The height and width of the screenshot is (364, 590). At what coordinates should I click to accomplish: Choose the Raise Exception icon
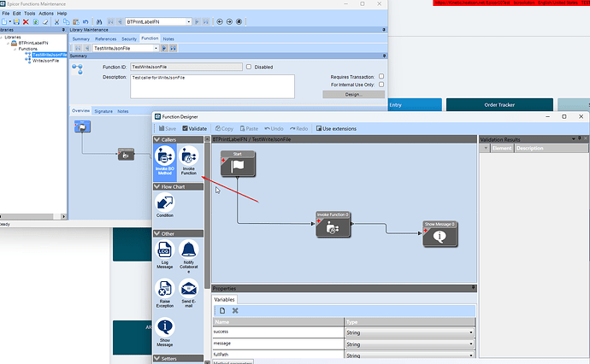coord(165,293)
